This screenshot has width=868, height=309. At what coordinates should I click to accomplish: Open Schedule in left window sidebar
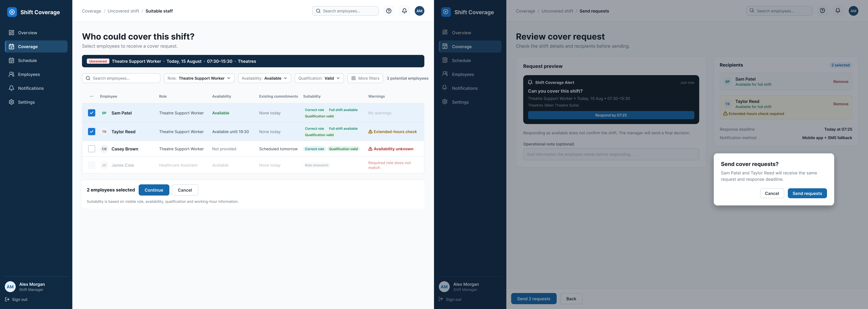(36, 60)
